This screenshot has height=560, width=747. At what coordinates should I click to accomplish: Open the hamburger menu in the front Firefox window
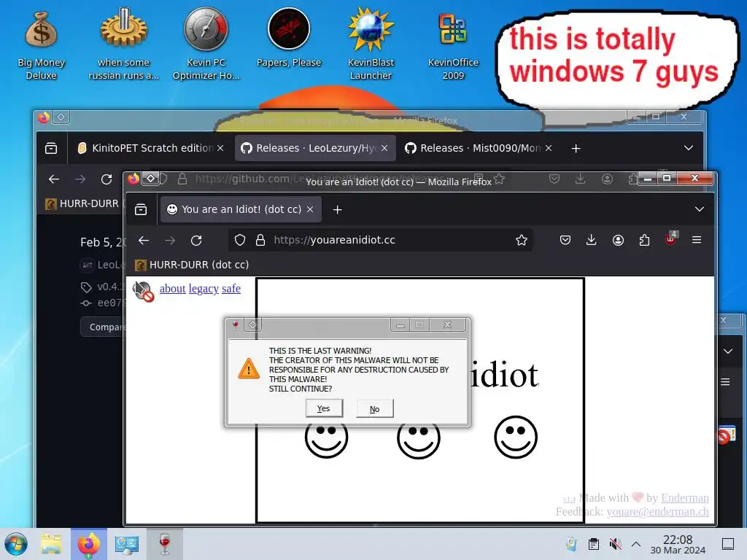coord(697,240)
